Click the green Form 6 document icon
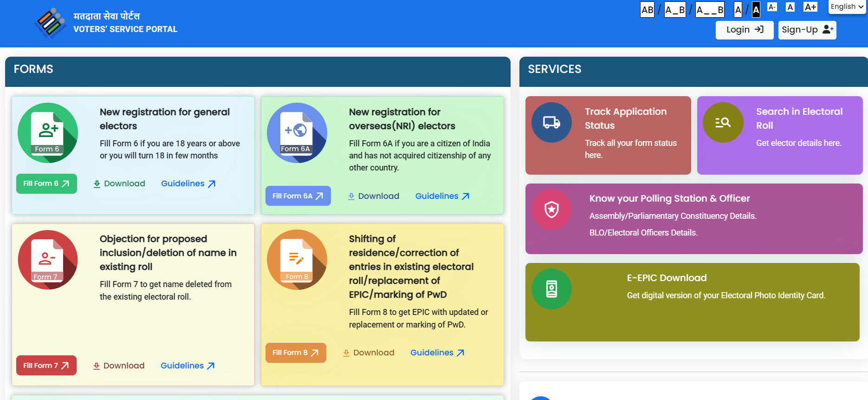This screenshot has width=868, height=400. (x=47, y=133)
